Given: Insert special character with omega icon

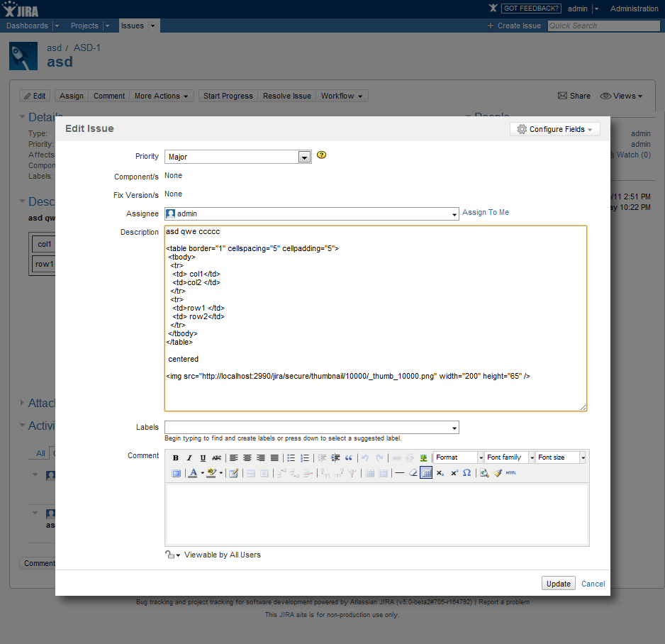Looking at the screenshot, I should 466,473.
